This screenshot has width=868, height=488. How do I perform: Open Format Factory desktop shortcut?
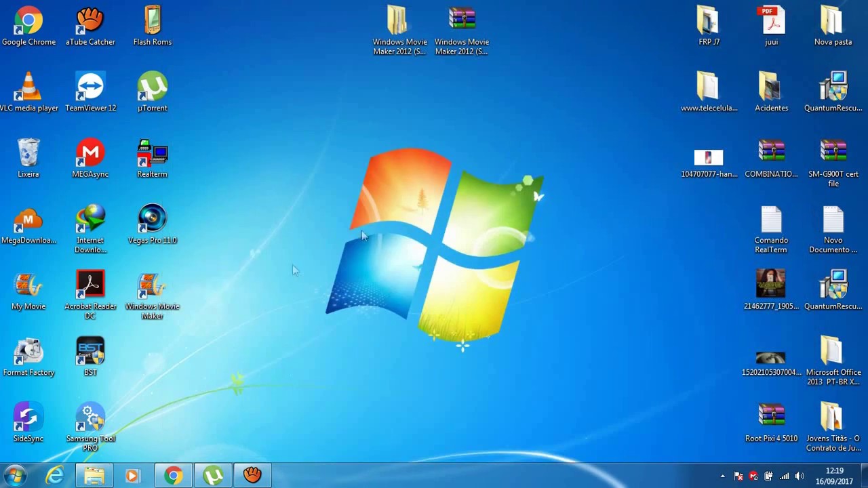pyautogui.click(x=28, y=357)
